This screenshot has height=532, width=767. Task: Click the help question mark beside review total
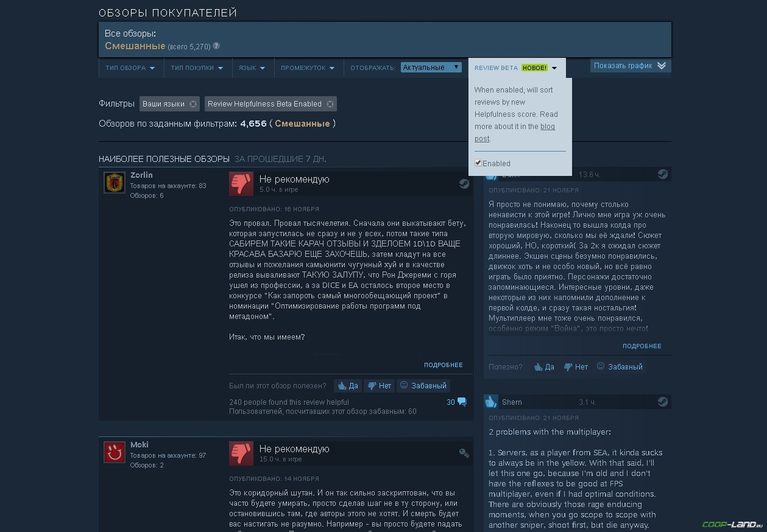[216, 46]
